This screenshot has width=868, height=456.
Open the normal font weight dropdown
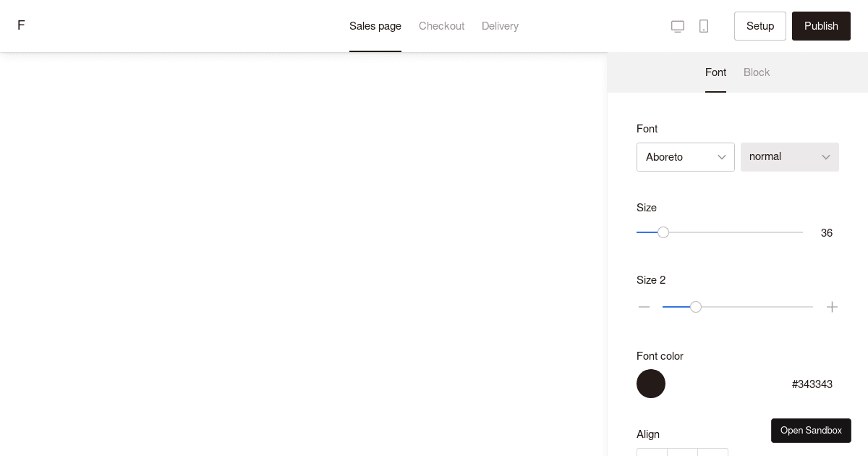[x=790, y=157]
